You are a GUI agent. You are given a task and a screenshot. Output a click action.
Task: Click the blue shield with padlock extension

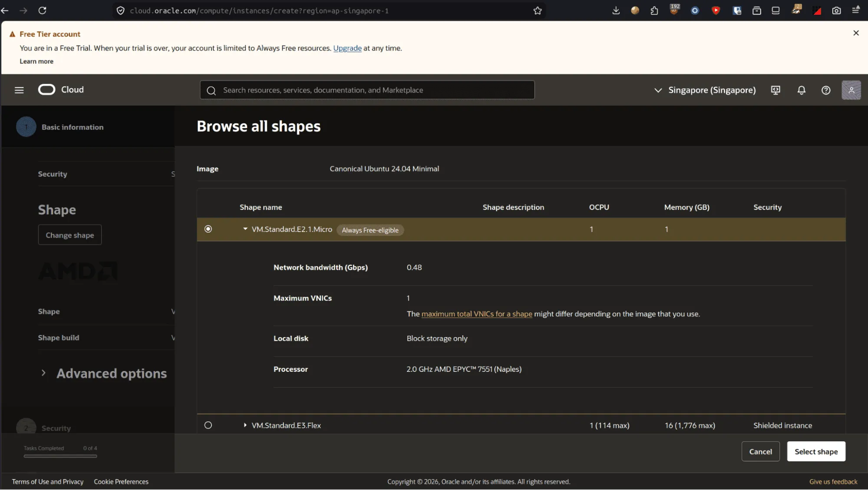737,10
